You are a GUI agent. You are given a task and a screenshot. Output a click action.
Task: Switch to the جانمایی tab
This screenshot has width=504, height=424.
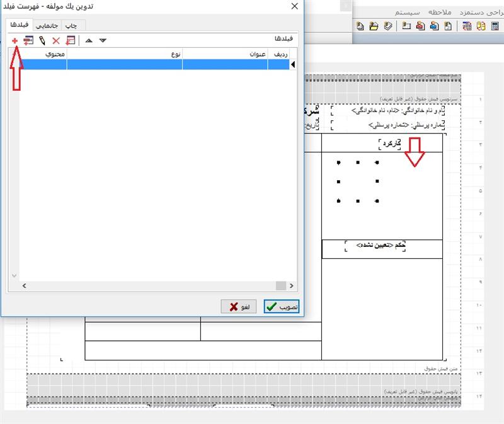pyautogui.click(x=46, y=26)
